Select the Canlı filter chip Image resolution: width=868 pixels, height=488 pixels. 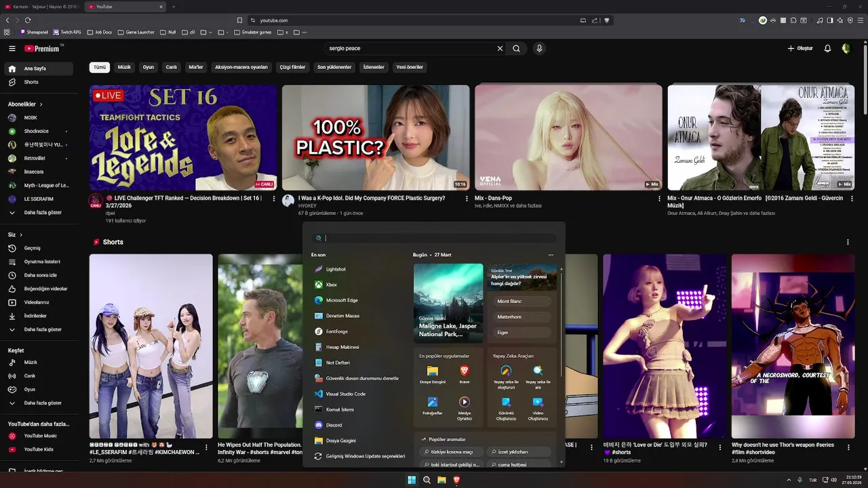pyautogui.click(x=172, y=67)
